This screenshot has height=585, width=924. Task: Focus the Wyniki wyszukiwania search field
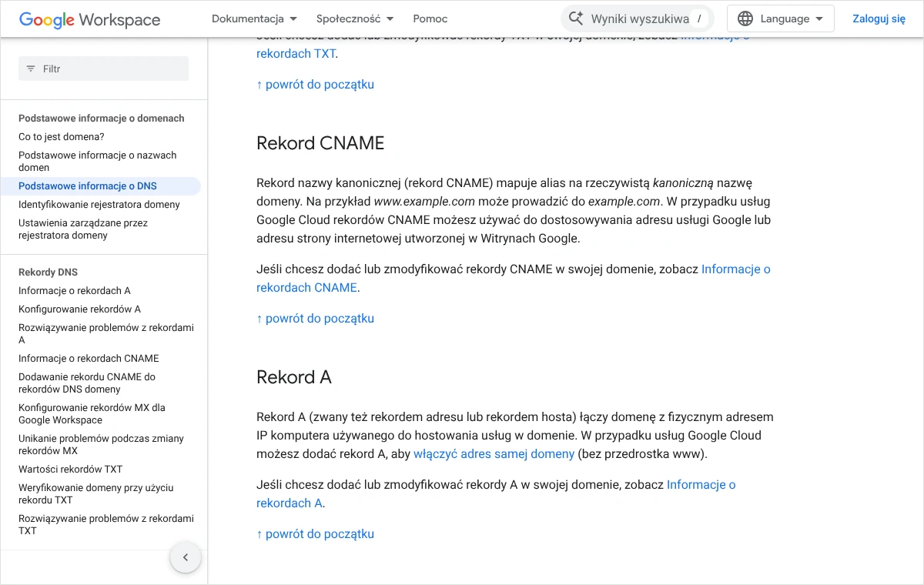click(638, 18)
